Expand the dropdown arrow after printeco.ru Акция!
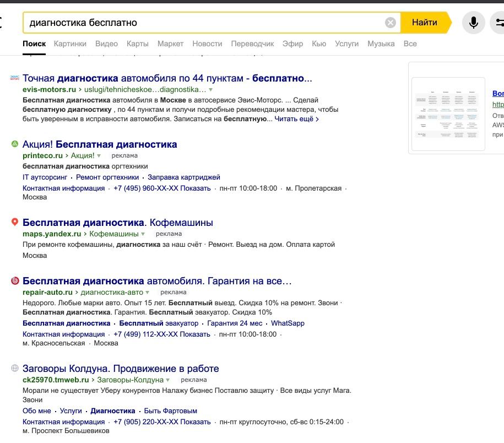504x443 pixels. point(99,156)
